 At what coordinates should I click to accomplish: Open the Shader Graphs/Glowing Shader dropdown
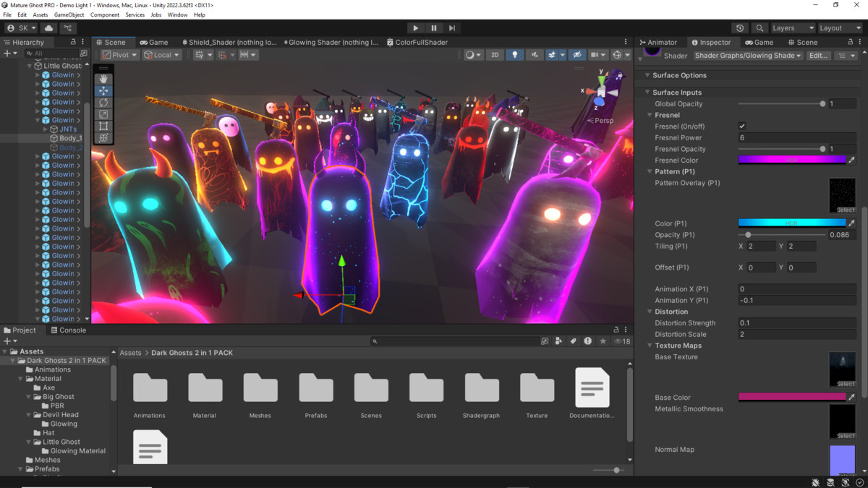point(748,56)
